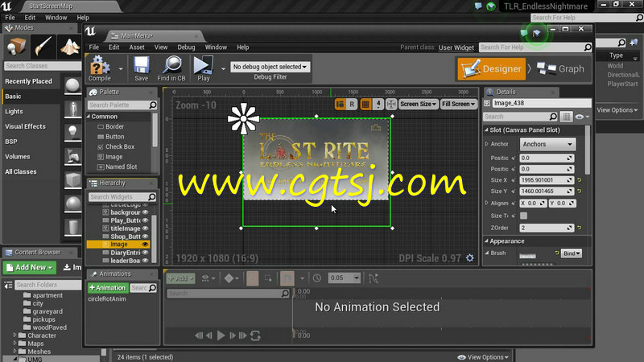Open the Asset menu in MainMenu window
644x362 pixels.
[x=137, y=47]
